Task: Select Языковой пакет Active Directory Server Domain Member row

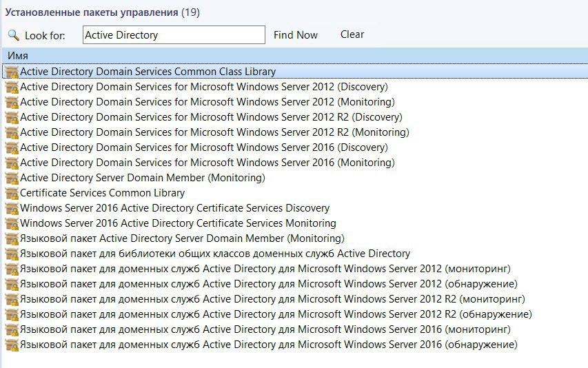Action: [x=295, y=238]
